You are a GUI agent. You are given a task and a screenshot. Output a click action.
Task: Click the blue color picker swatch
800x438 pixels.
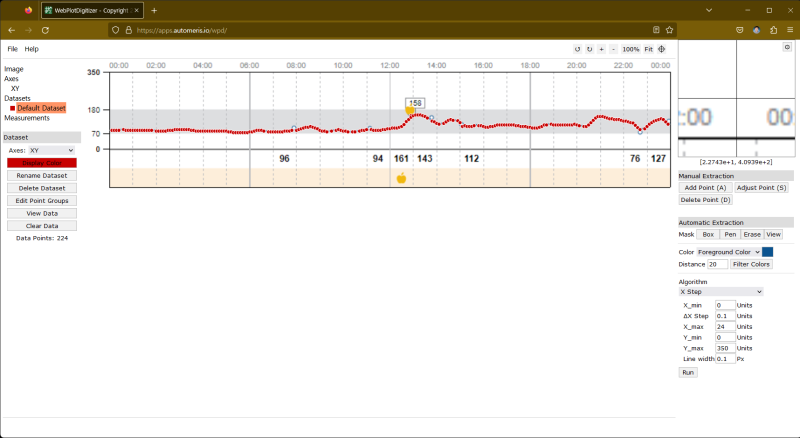click(767, 252)
